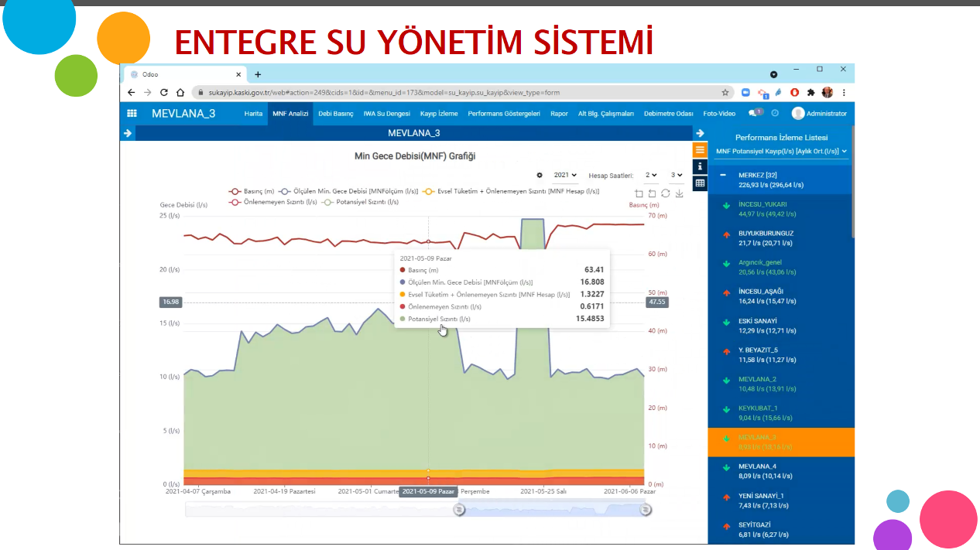
Task: Open the table view icon
Action: coord(700,183)
